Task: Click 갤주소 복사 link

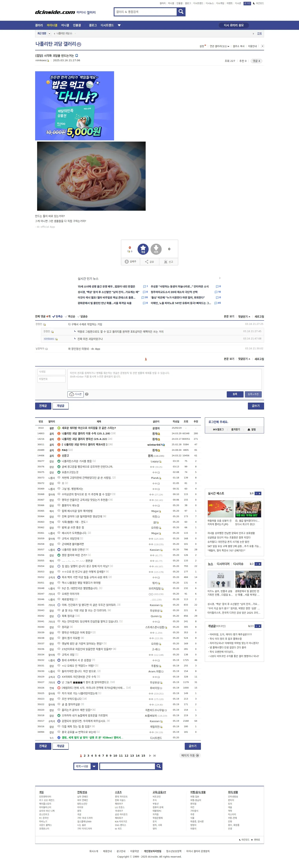Action: click(x=238, y=46)
